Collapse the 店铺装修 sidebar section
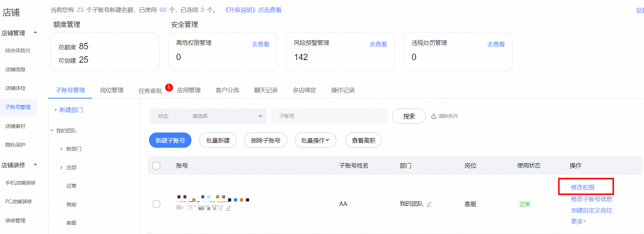Image resolution: width=644 pixels, height=234 pixels. point(35,165)
